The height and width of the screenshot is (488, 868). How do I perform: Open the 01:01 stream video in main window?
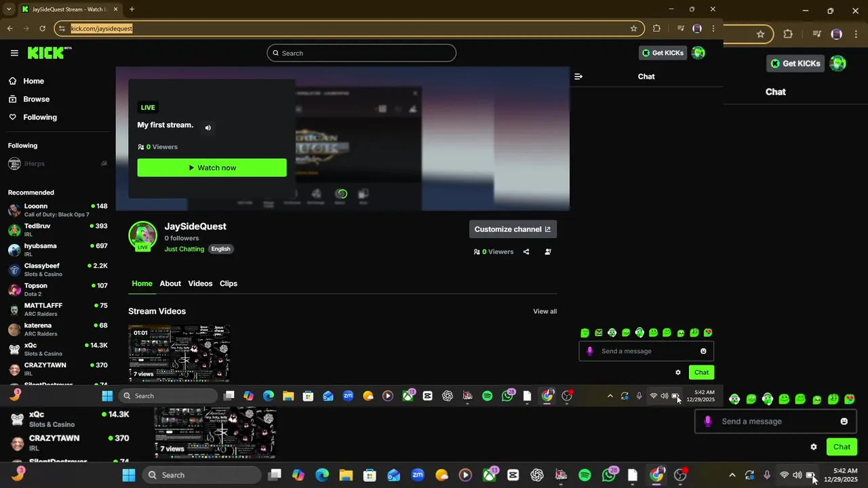click(x=179, y=353)
